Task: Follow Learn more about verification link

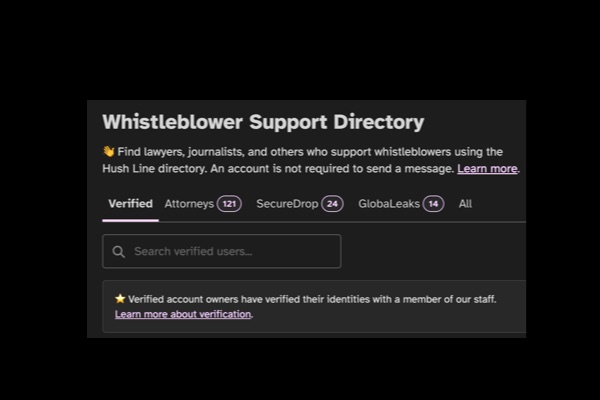Action: 183,314
